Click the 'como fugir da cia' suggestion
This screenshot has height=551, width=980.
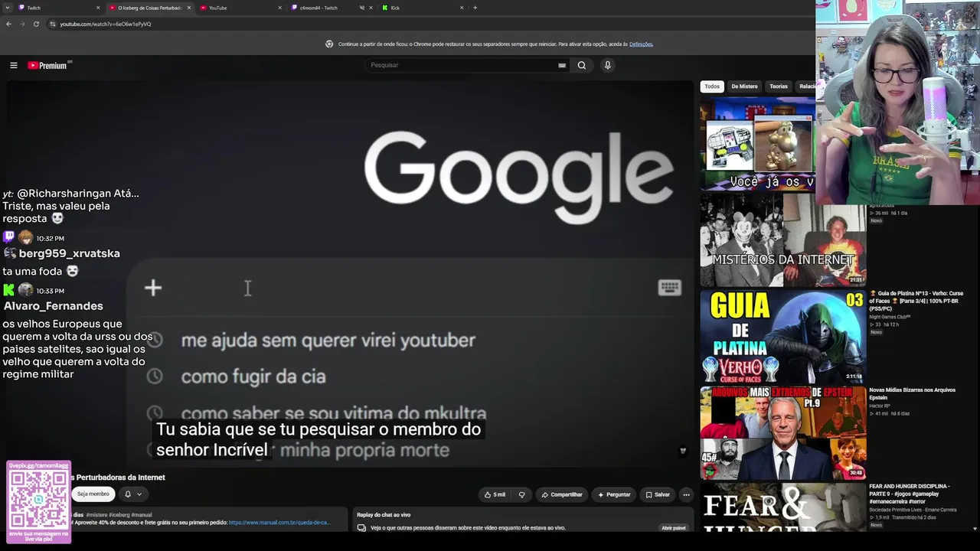pyautogui.click(x=253, y=377)
